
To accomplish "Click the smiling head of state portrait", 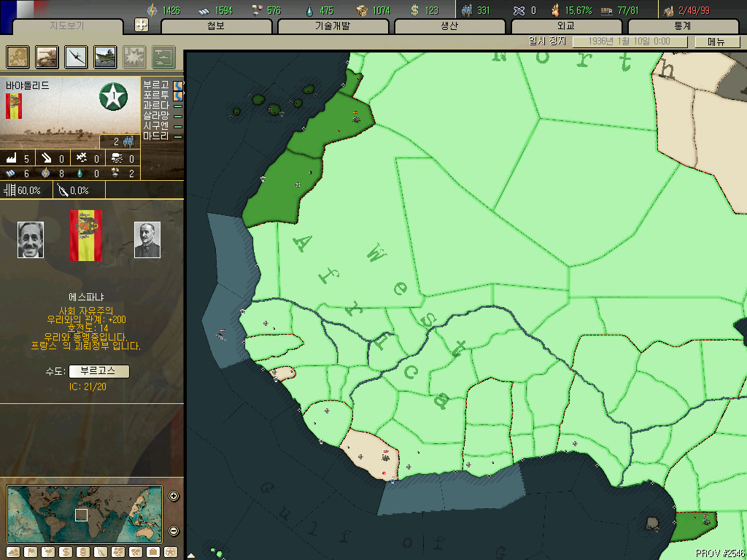I will (x=31, y=240).
